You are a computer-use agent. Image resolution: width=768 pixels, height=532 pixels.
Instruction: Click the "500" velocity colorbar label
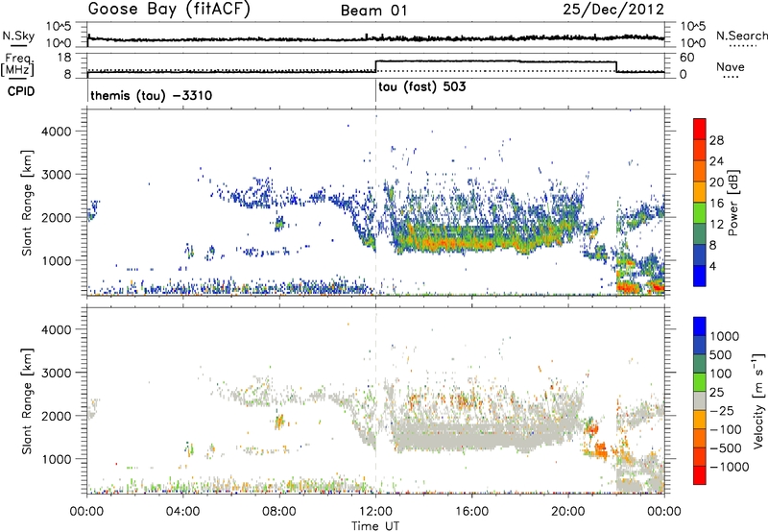pyautogui.click(x=721, y=355)
